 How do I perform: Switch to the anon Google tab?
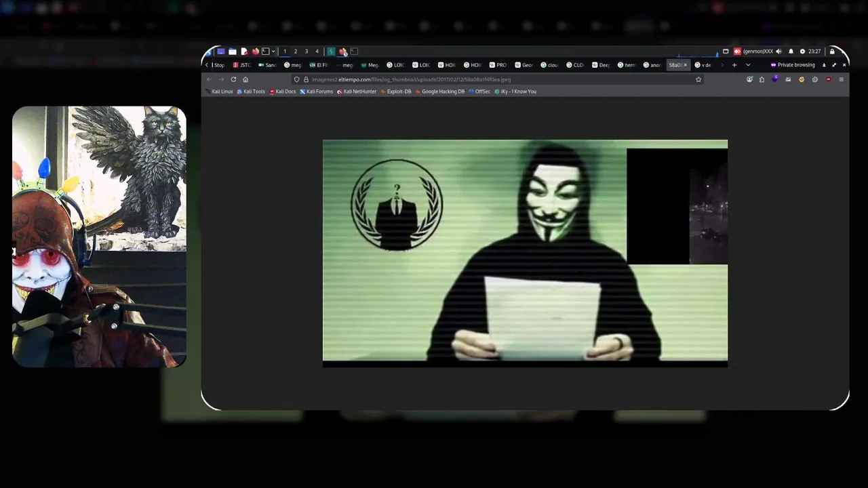coord(652,65)
